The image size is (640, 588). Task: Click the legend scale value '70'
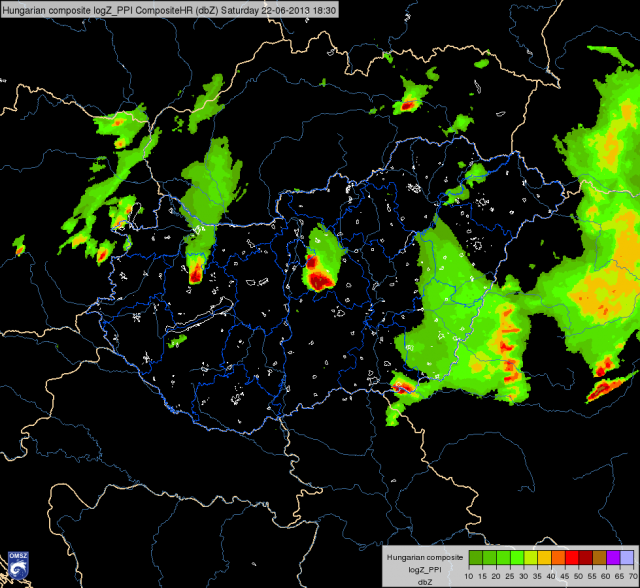pos(633,576)
